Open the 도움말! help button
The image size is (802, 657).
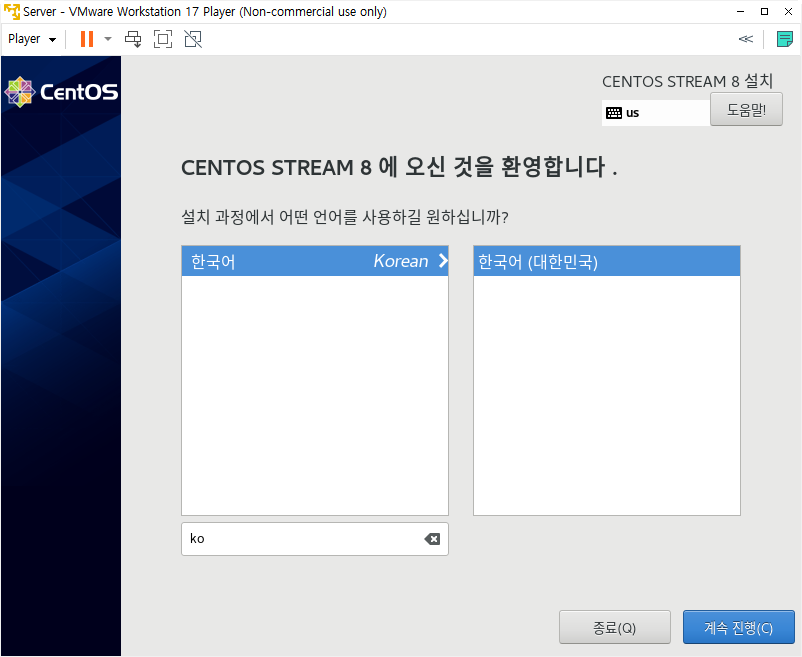pos(746,109)
